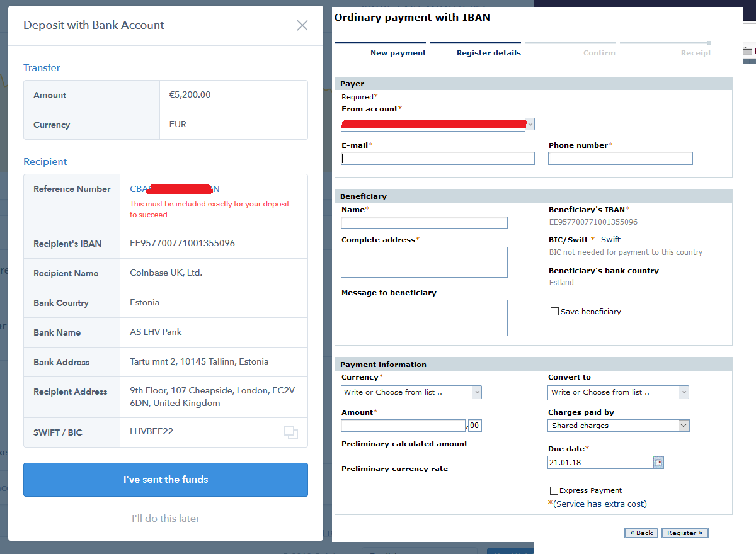Image resolution: width=756 pixels, height=554 pixels.
Task: Select the SWIFT code LHVBEE22
Action: pyautogui.click(x=151, y=431)
